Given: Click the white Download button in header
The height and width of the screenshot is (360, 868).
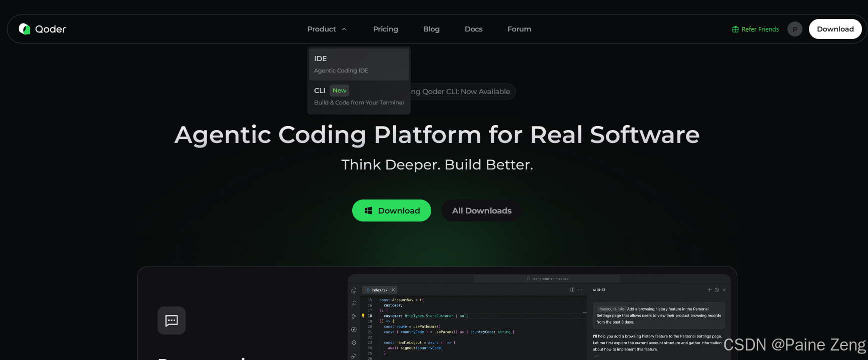Looking at the screenshot, I should coord(835,29).
